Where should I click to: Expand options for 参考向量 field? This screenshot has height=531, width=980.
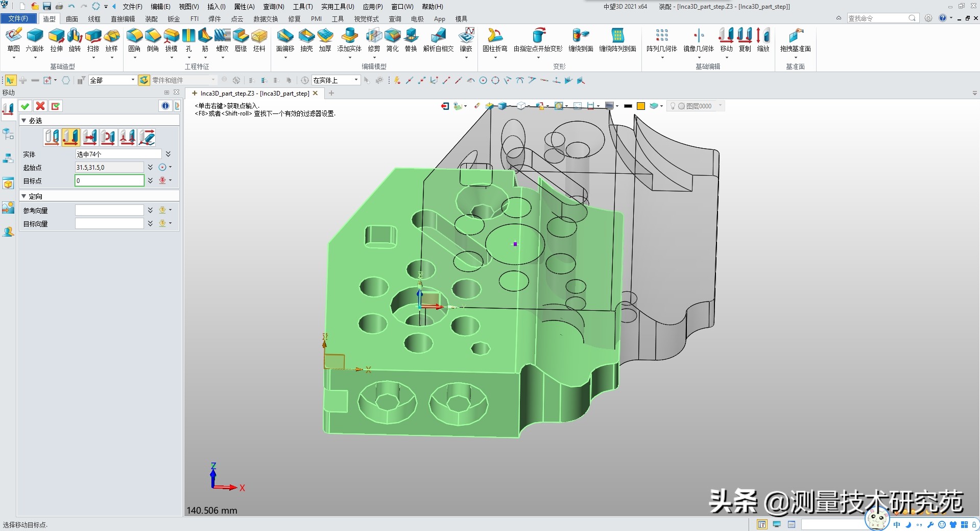pos(150,210)
